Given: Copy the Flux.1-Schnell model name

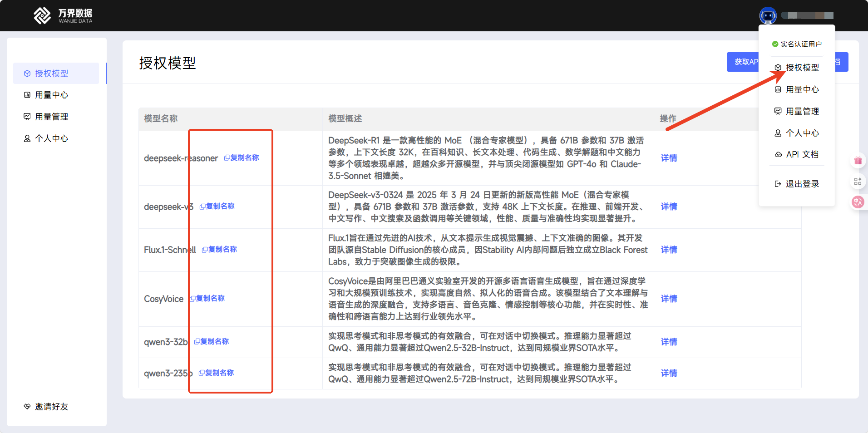Looking at the screenshot, I should pyautogui.click(x=219, y=249).
